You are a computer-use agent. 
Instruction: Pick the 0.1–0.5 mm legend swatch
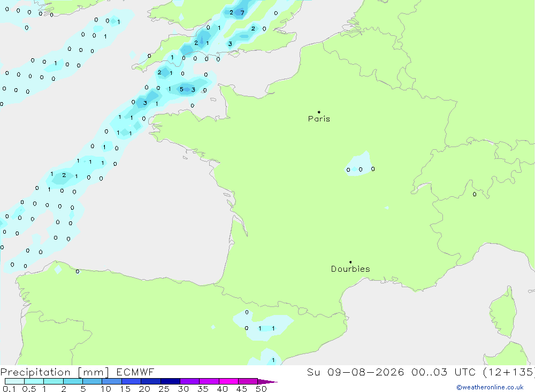[14, 381]
